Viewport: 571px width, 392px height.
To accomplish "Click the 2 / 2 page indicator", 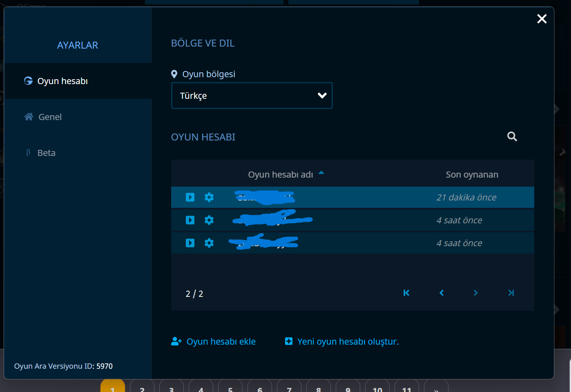I will pos(194,294).
